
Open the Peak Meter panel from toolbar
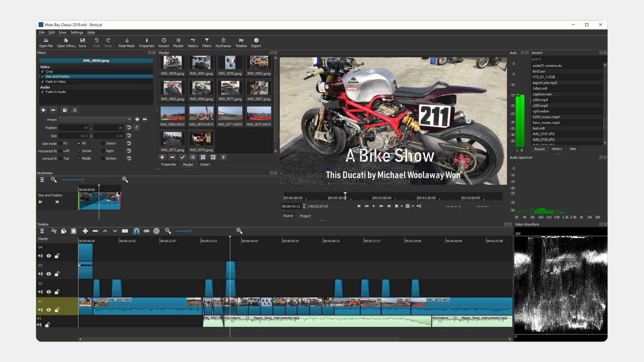126,42
